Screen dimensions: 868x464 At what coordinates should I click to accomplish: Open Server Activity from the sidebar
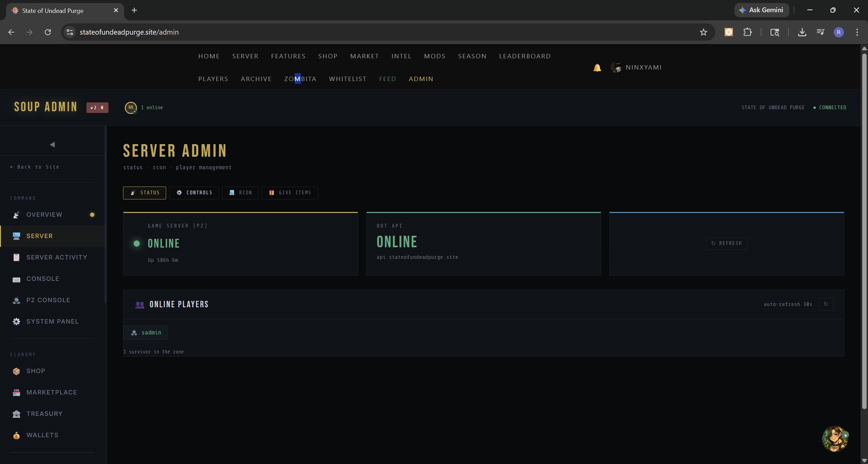[52, 257]
